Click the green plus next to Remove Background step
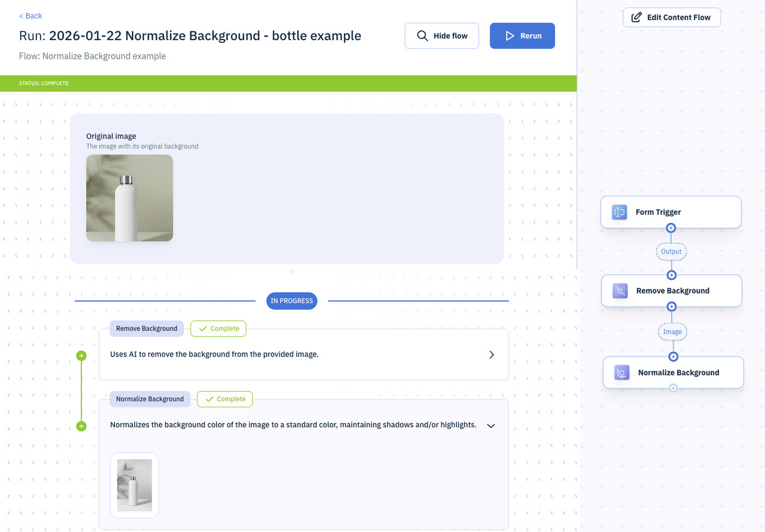This screenshot has width=765, height=532. click(81, 355)
